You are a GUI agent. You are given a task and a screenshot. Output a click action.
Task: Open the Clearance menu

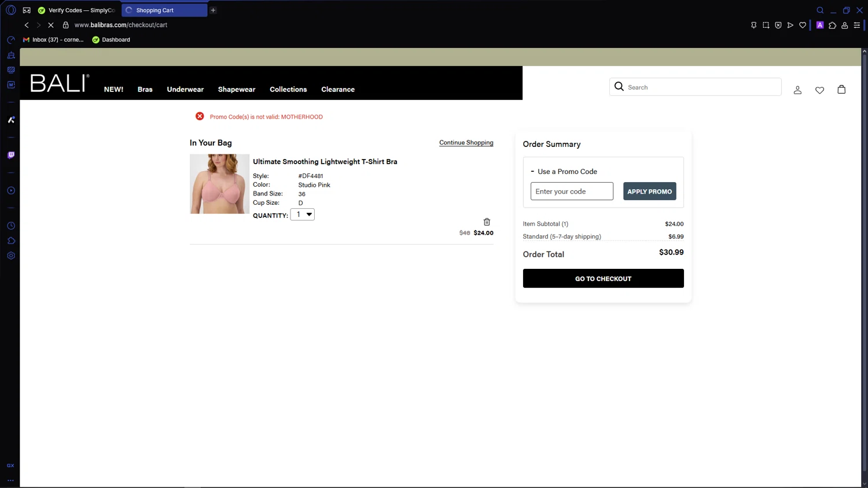pyautogui.click(x=338, y=90)
